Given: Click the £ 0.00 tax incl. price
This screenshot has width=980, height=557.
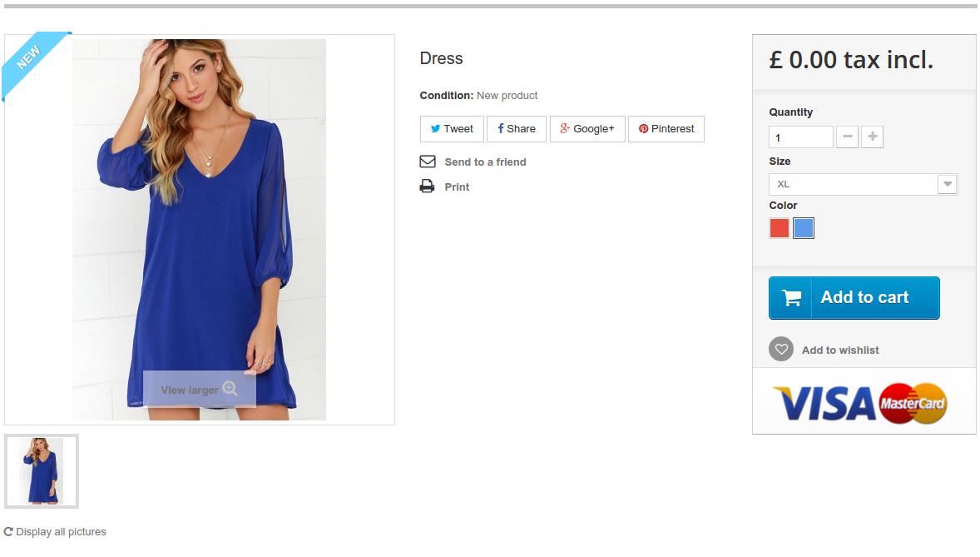Looking at the screenshot, I should pyautogui.click(x=851, y=60).
